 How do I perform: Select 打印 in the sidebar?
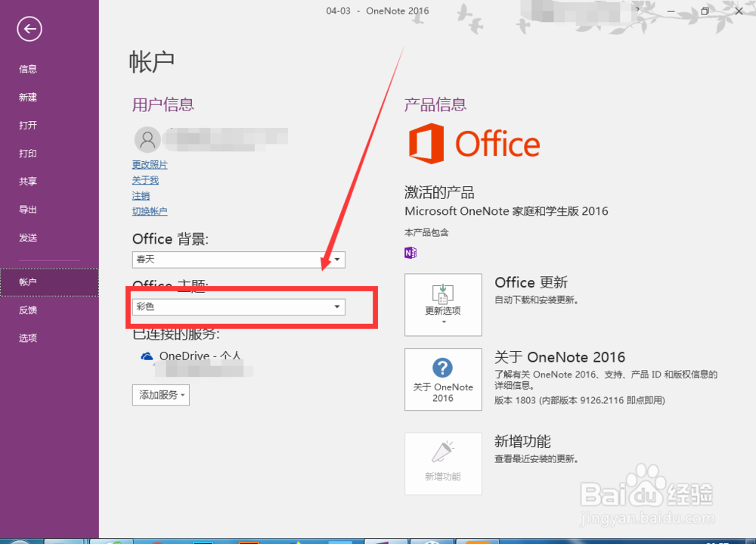point(28,153)
